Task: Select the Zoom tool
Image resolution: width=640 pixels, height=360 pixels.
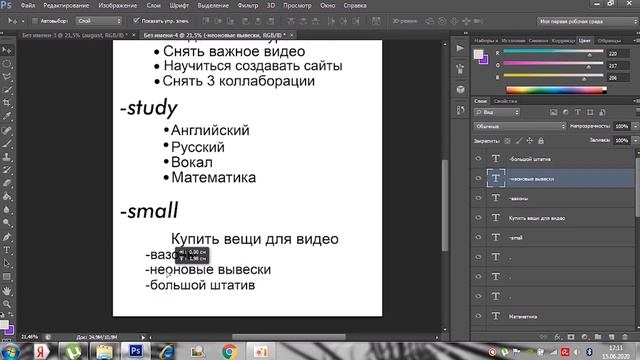Action: pos(7,304)
